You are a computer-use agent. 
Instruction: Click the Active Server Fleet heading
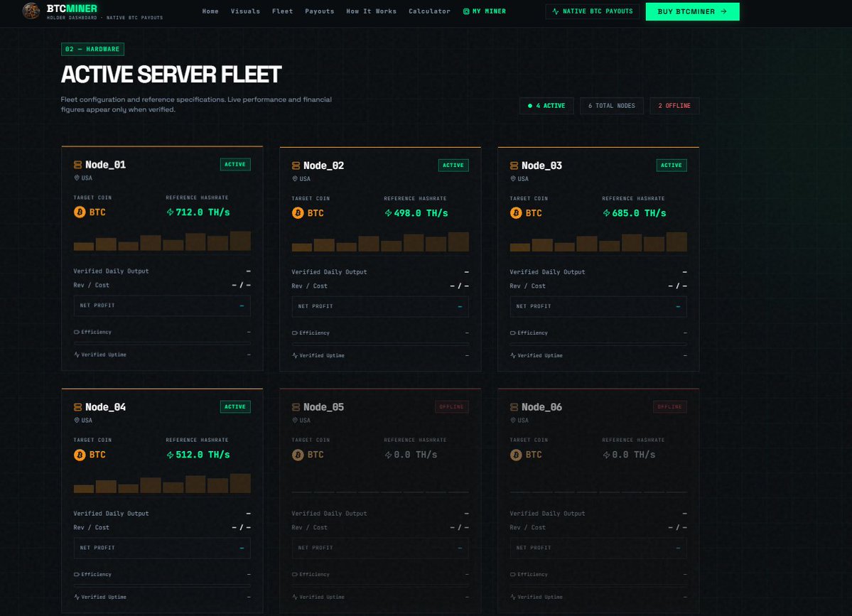coord(171,75)
